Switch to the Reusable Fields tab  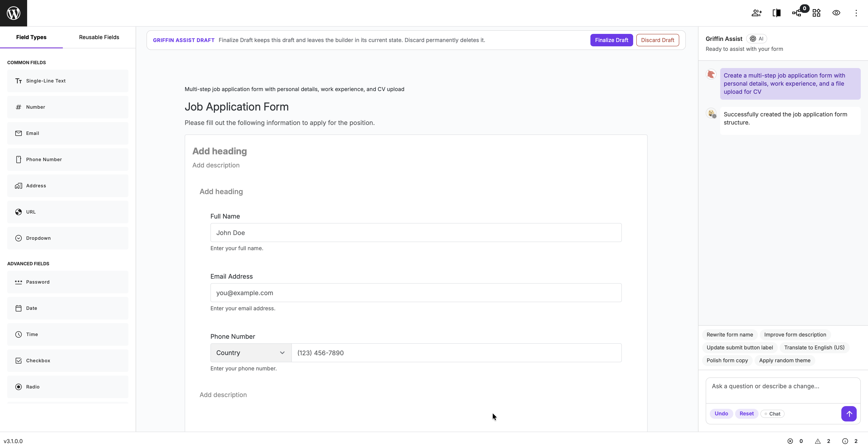99,37
